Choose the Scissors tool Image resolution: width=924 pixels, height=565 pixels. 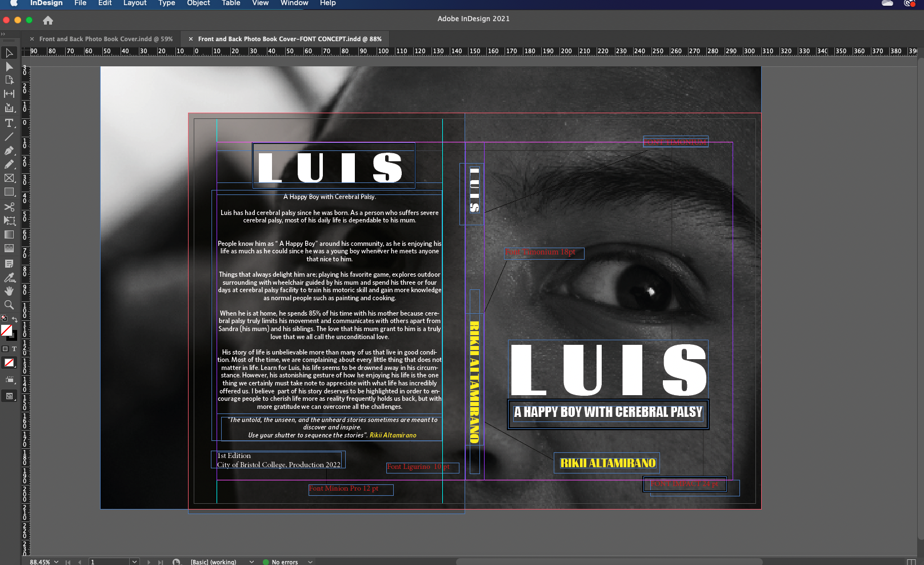[x=9, y=207]
